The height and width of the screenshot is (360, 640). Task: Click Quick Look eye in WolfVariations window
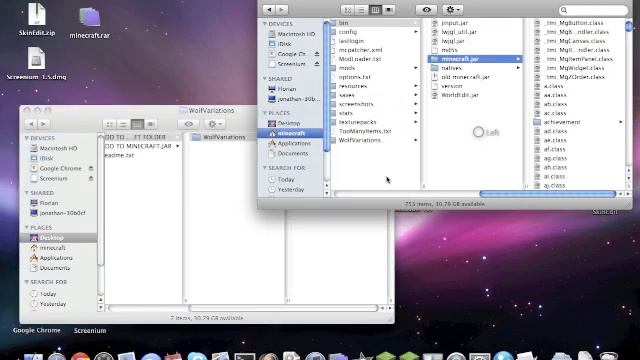coord(189,124)
